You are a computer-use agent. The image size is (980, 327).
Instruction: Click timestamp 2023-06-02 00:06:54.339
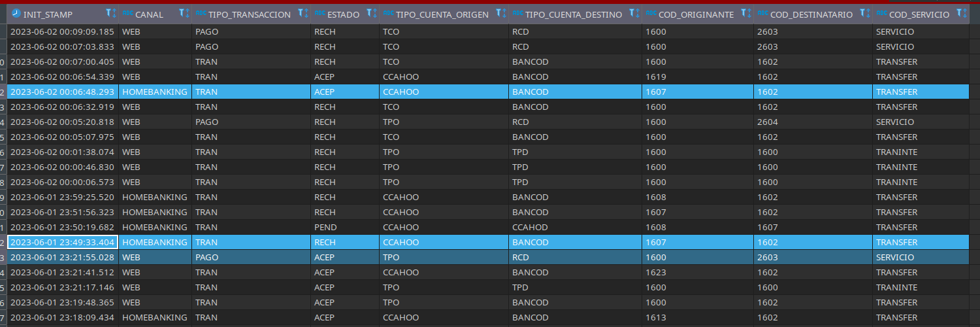[x=63, y=77]
